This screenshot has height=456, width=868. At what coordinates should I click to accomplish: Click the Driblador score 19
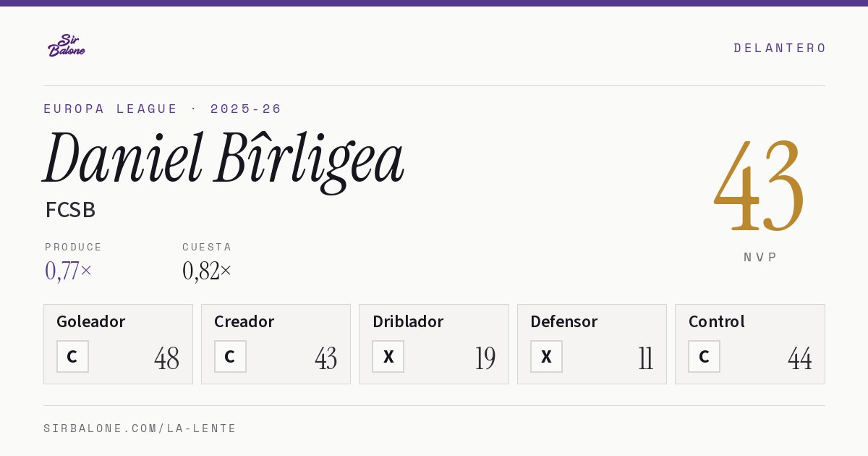[485, 358]
